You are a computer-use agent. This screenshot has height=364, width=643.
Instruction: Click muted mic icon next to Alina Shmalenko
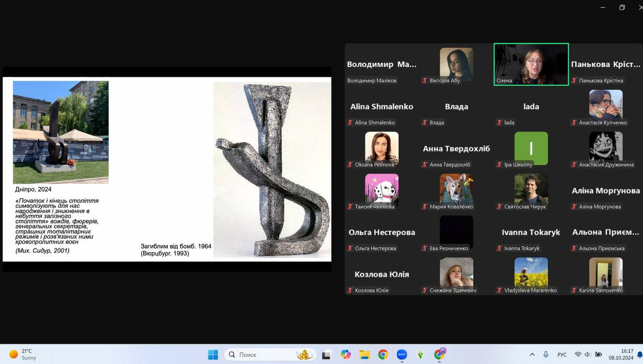pyautogui.click(x=350, y=123)
